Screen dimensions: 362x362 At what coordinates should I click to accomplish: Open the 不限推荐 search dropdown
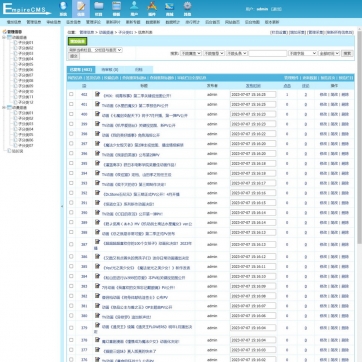(x=214, y=53)
